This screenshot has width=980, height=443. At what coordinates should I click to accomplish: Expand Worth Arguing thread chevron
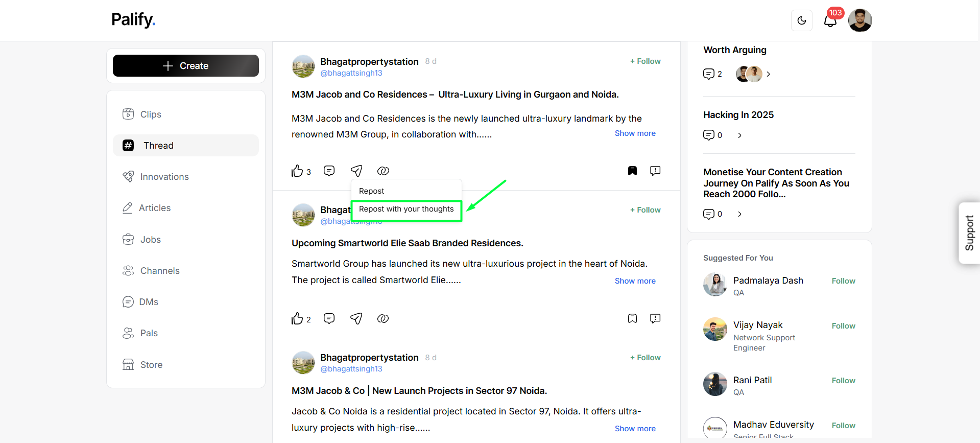point(768,74)
